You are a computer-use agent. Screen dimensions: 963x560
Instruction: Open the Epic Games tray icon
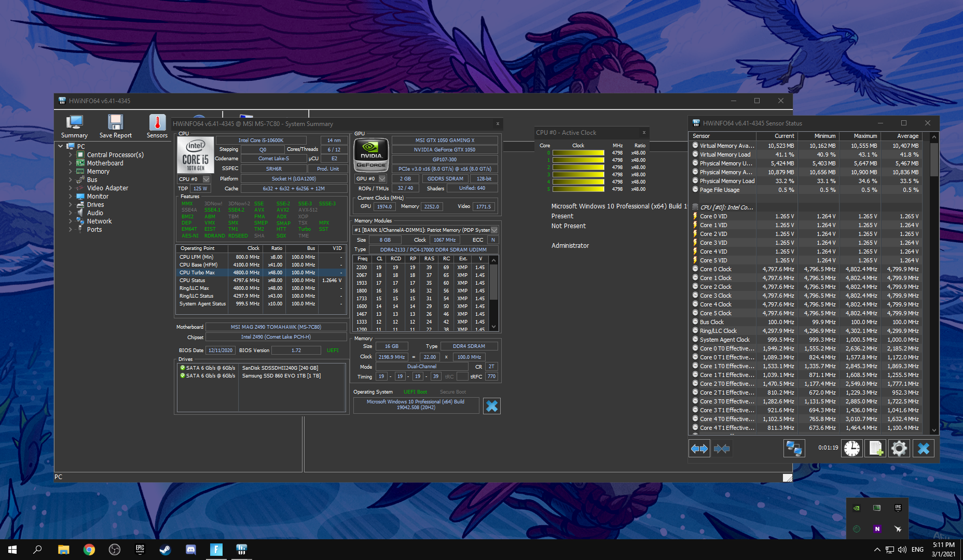(898, 508)
